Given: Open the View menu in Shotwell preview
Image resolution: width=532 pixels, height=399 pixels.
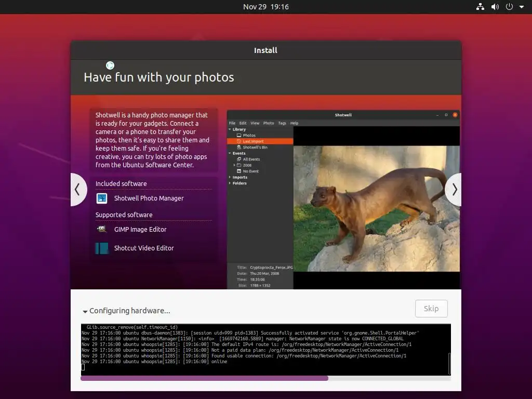Looking at the screenshot, I should click(255, 123).
